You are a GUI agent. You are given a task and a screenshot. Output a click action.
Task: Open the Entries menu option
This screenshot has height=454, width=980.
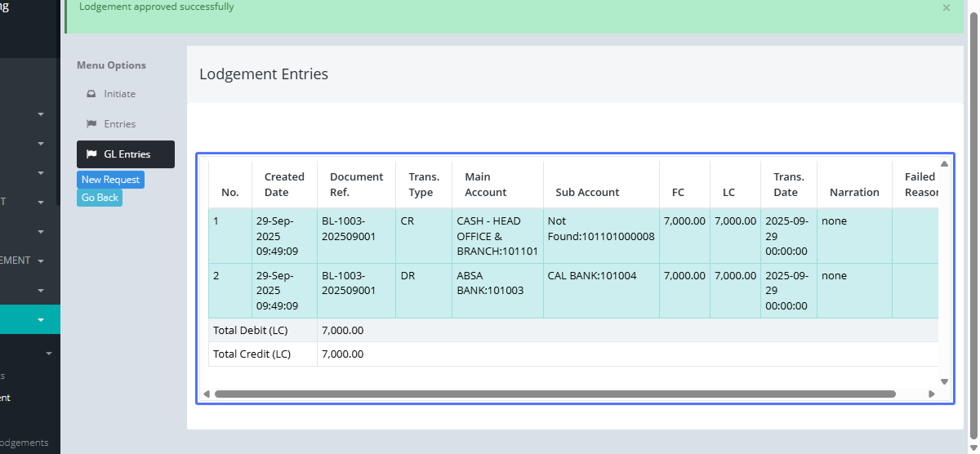click(x=119, y=124)
